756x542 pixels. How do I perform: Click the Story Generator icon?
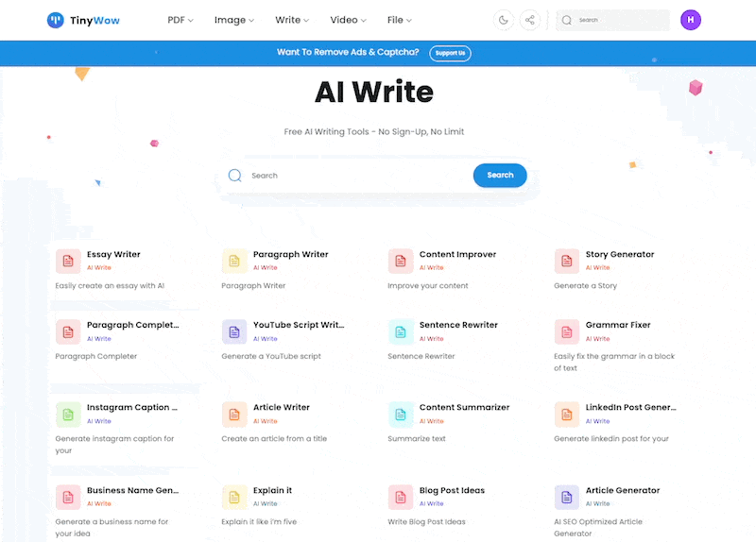[x=567, y=262]
